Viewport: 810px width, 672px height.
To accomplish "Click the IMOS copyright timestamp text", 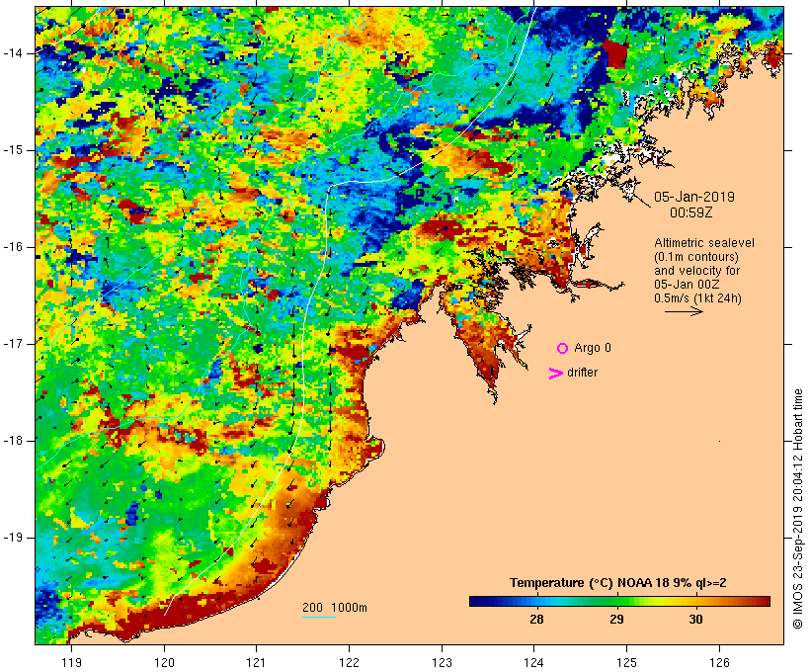I will (x=797, y=509).
